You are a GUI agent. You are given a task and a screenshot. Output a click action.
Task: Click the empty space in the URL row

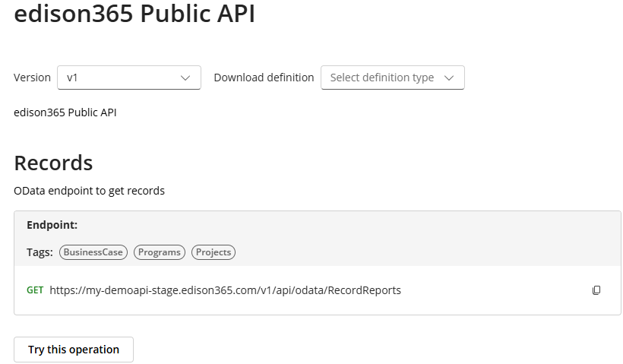(x=494, y=290)
